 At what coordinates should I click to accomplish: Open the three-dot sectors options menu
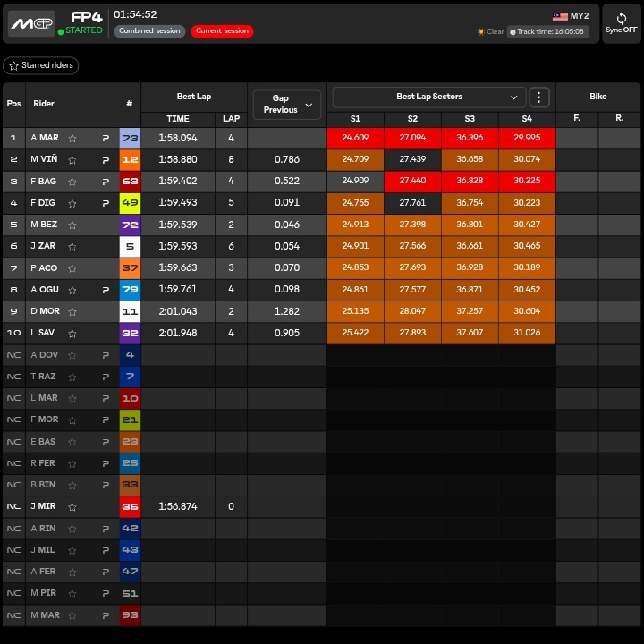pyautogui.click(x=538, y=97)
